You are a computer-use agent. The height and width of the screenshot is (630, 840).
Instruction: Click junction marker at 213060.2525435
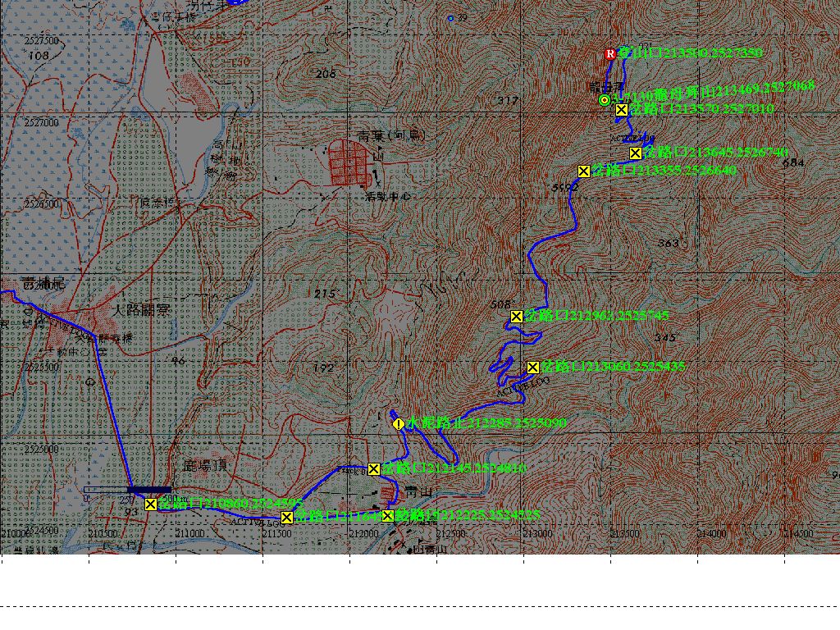pyautogui.click(x=533, y=367)
